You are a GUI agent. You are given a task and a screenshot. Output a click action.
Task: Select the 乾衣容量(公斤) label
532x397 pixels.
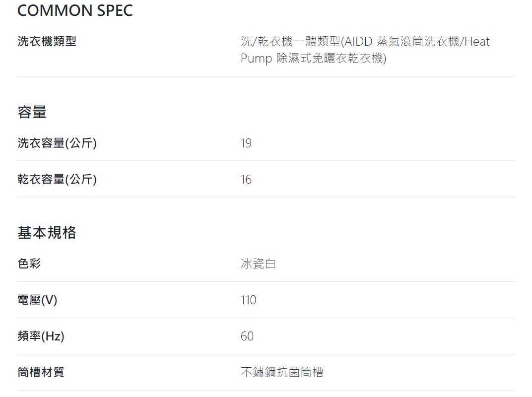57,179
